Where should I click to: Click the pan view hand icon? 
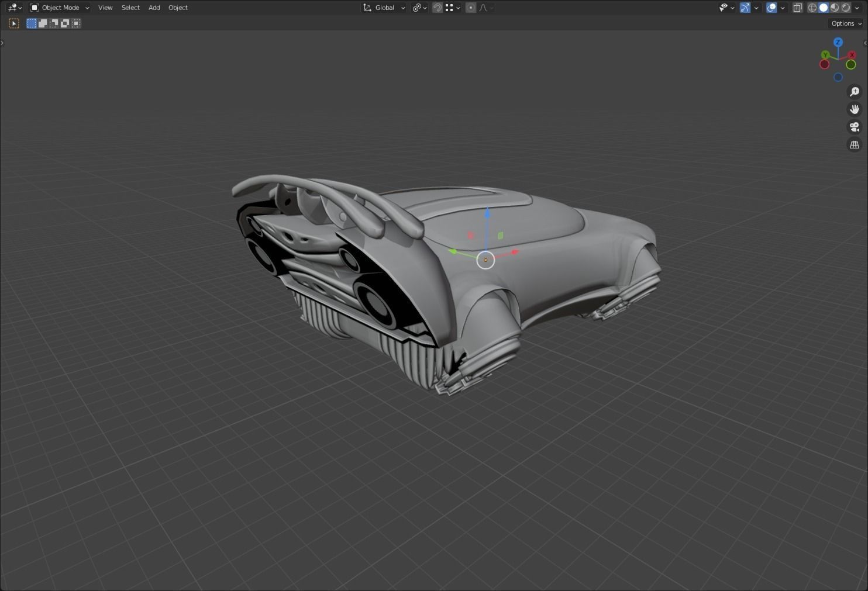855,109
